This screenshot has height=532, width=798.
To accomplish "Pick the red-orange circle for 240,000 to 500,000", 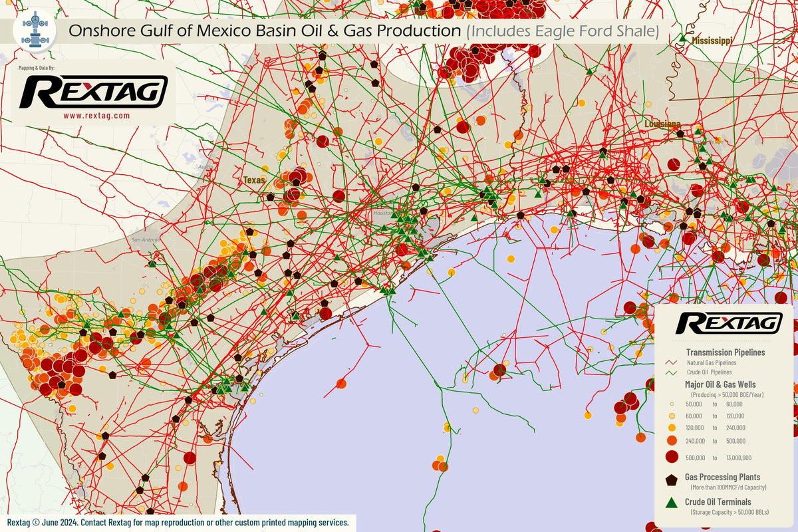I will 672,440.
